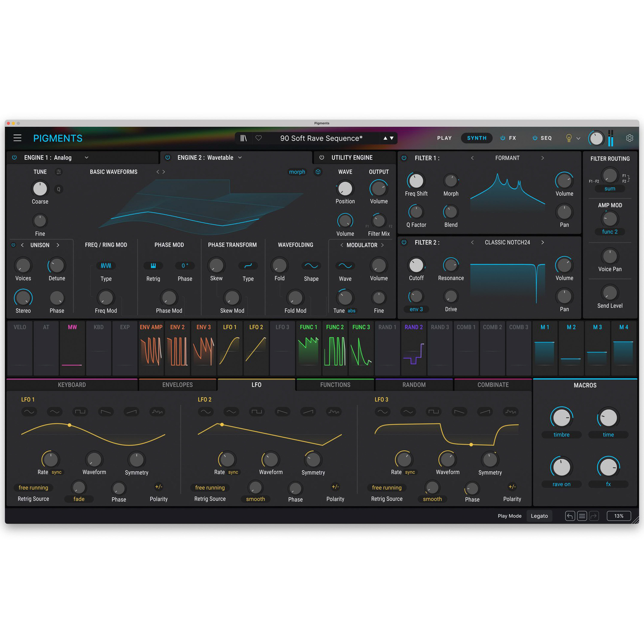Select the square waveform for LFO 1
The height and width of the screenshot is (644, 644).
click(80, 412)
